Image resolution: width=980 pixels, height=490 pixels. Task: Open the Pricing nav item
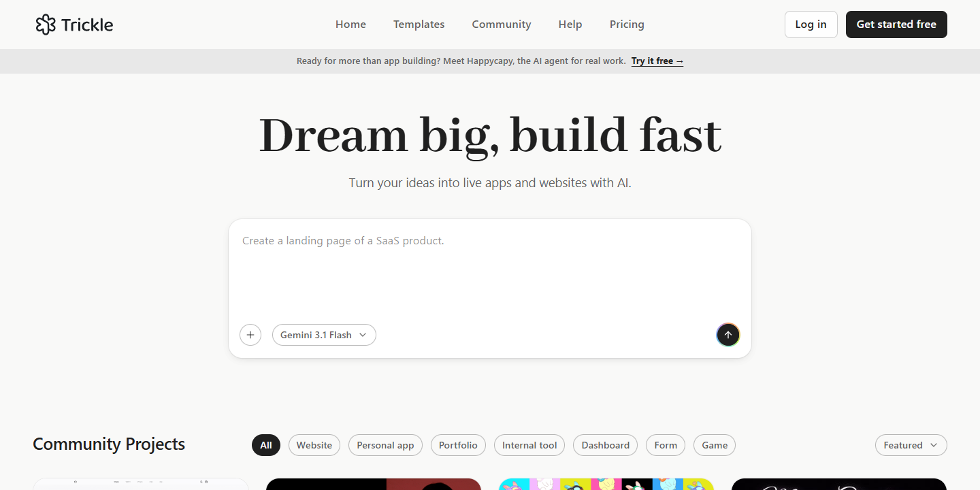pos(627,24)
